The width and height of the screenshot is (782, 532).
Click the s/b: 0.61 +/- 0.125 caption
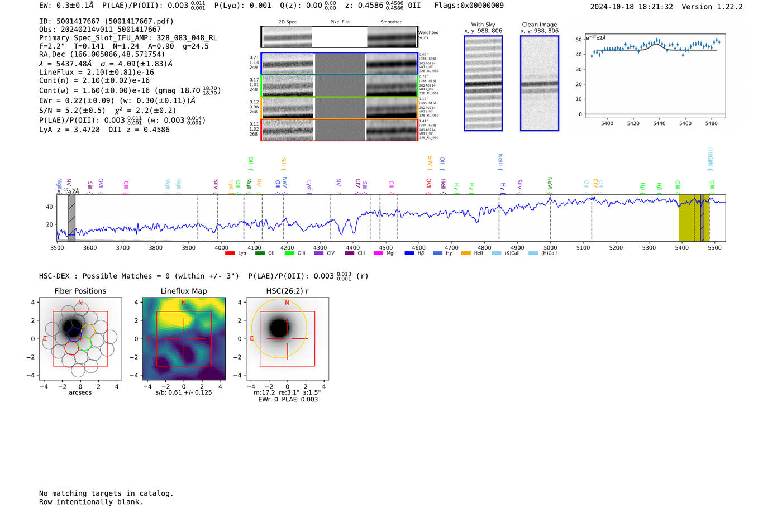184,392
